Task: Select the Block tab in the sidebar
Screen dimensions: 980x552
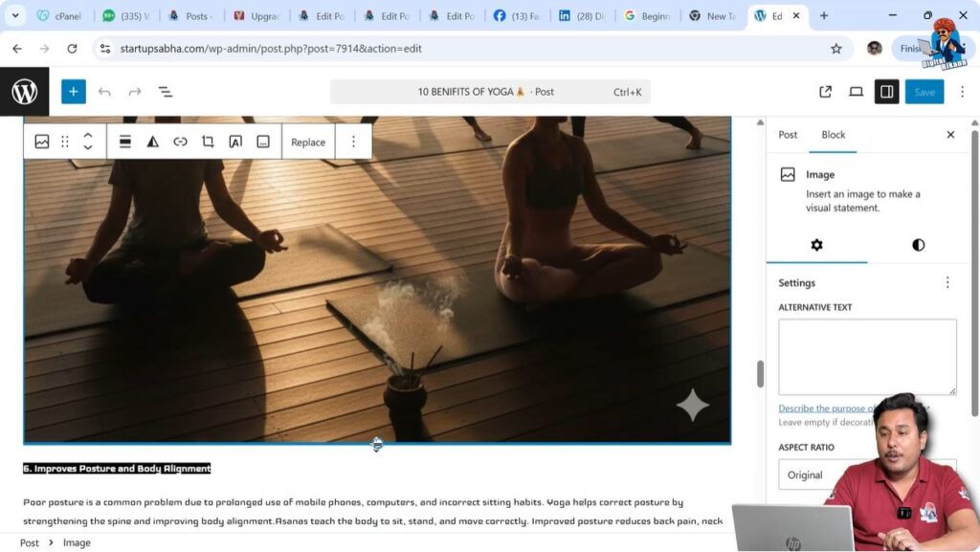Action: (x=833, y=135)
